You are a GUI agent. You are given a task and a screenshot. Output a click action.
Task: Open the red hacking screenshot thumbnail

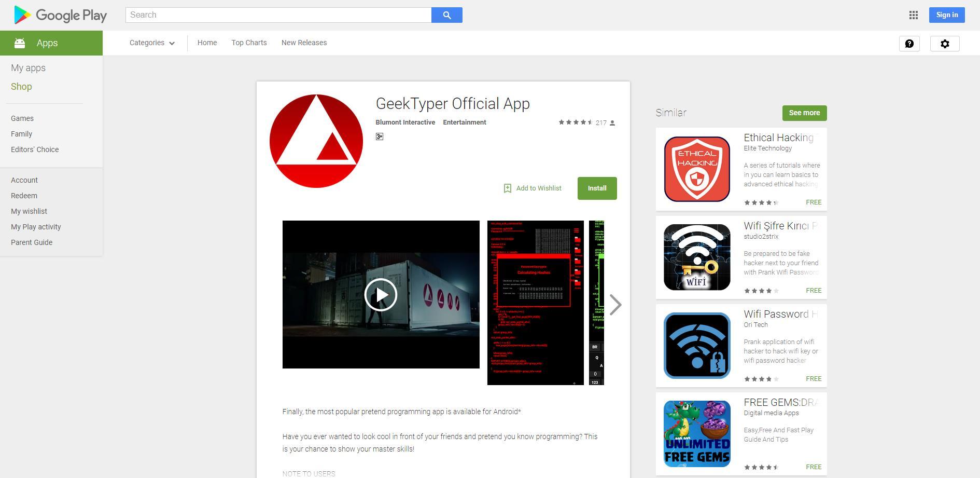[536, 303]
